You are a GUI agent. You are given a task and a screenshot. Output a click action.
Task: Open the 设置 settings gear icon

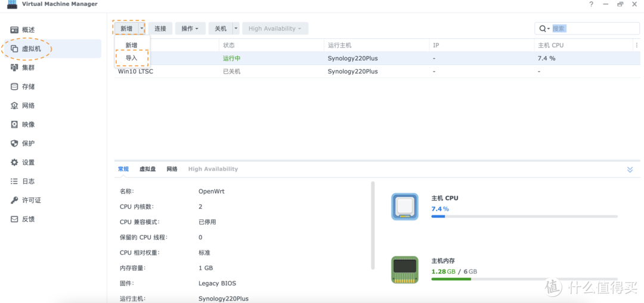click(14, 162)
